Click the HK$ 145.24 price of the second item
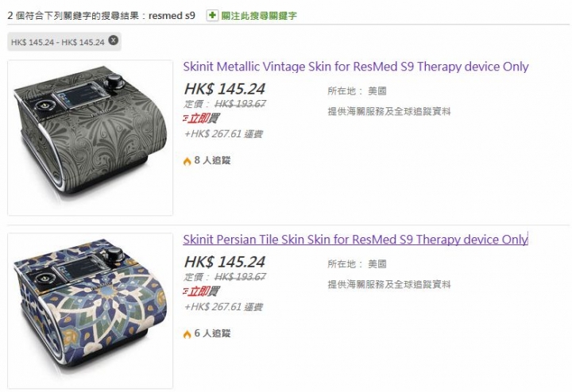This screenshot has height=392, width=572. coord(225,262)
